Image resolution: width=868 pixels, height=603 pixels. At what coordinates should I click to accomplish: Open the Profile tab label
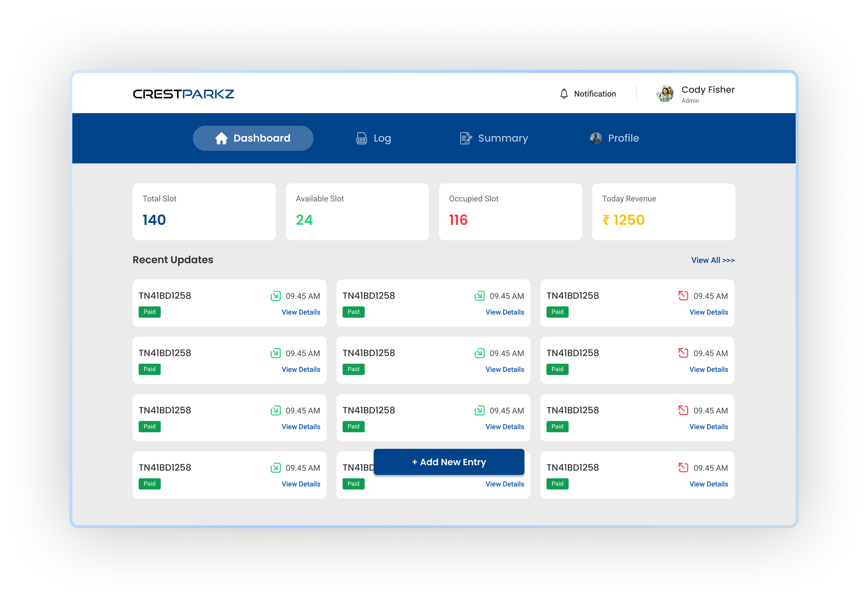tap(624, 138)
